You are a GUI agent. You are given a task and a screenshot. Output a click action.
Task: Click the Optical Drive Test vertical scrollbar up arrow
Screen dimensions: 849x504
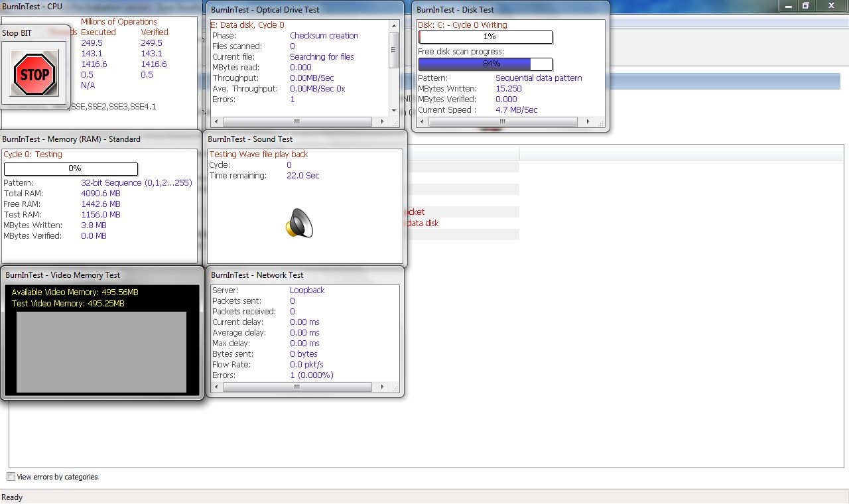[x=393, y=25]
